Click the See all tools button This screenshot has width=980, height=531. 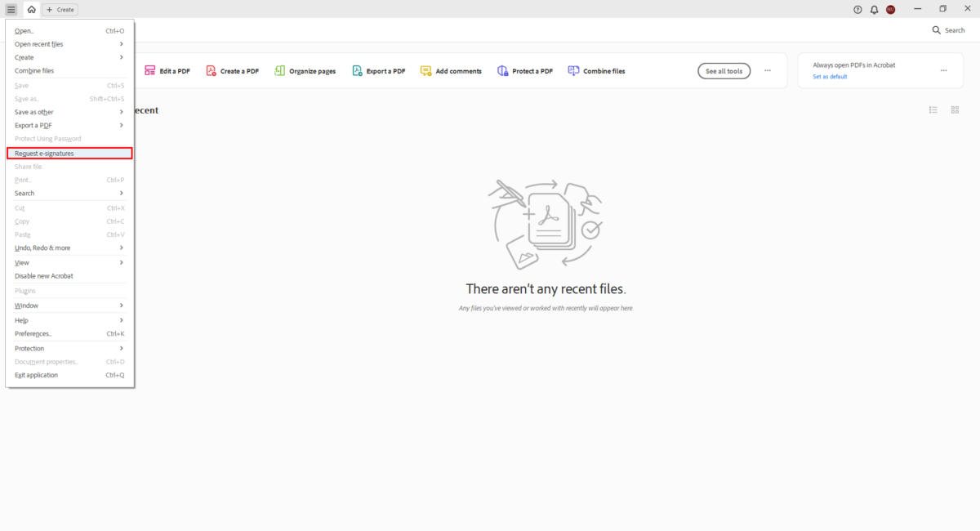[x=724, y=71]
